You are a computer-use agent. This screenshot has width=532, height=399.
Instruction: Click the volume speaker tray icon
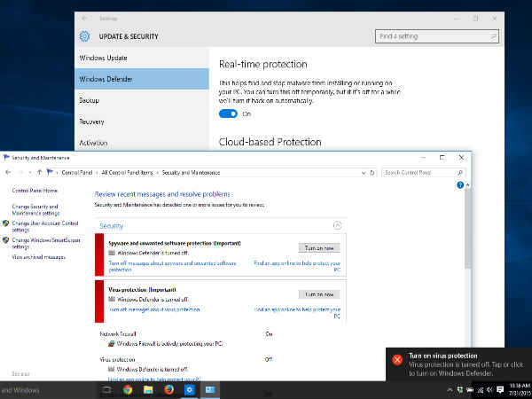click(489, 390)
